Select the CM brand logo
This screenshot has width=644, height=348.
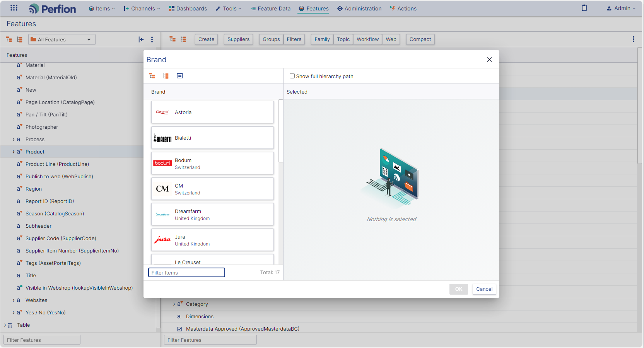[162, 189]
